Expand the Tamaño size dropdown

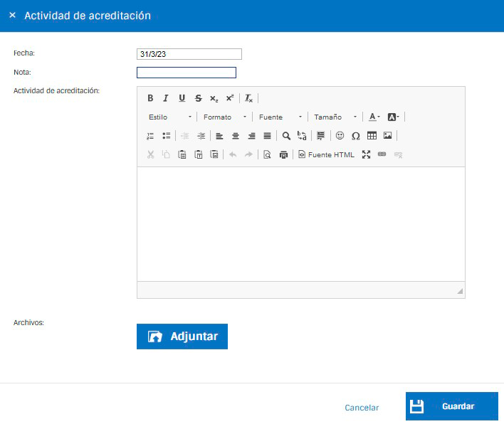(x=335, y=117)
